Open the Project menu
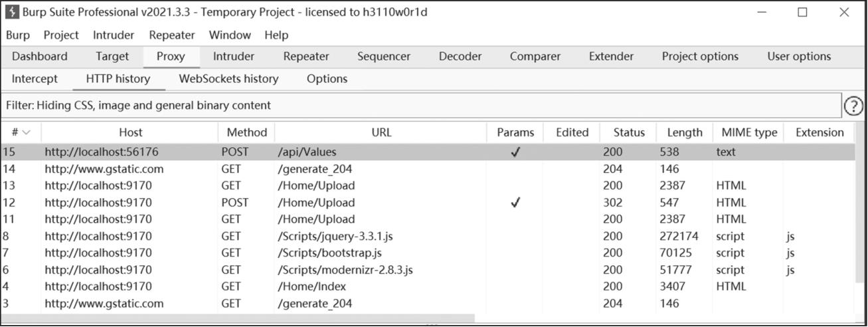The height and width of the screenshot is (327, 868). tap(61, 35)
